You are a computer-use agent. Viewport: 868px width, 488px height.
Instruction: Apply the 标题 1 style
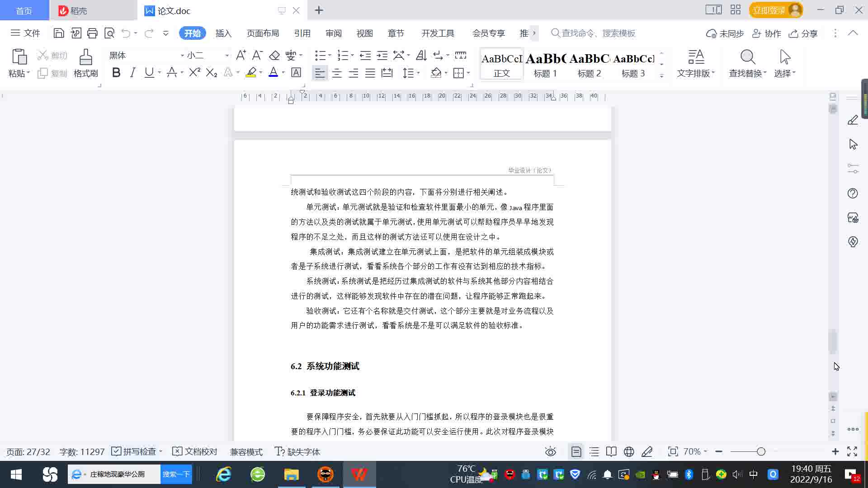[545, 64]
